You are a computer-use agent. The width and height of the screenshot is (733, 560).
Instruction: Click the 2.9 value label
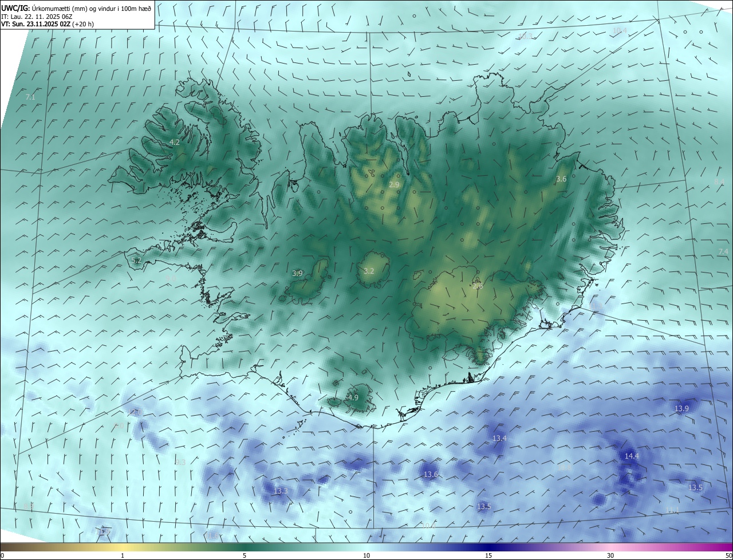pyautogui.click(x=394, y=184)
